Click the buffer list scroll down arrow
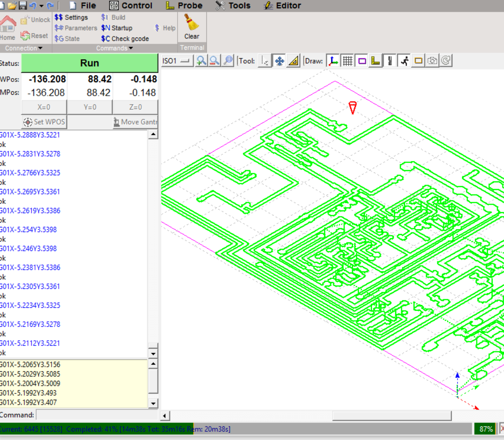Image resolution: width=504 pixels, height=440 pixels. (x=153, y=404)
